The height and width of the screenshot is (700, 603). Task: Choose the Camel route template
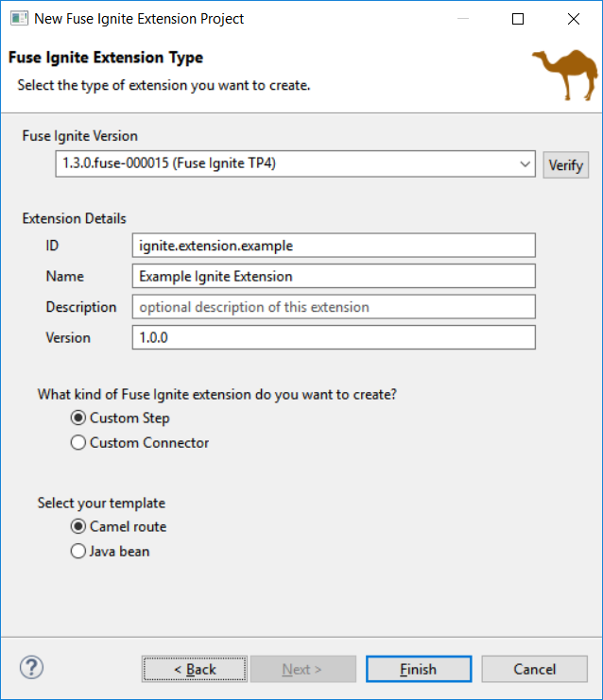[x=78, y=526]
